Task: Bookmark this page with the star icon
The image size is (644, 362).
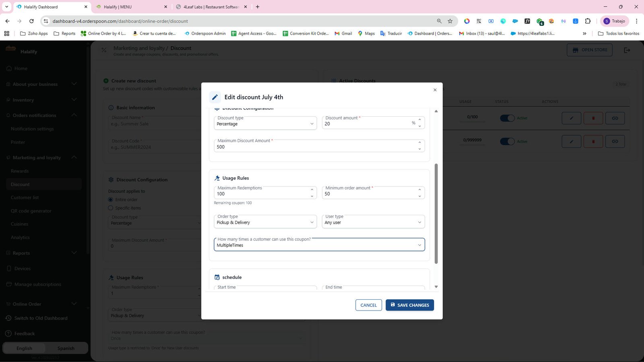Action: click(x=450, y=21)
